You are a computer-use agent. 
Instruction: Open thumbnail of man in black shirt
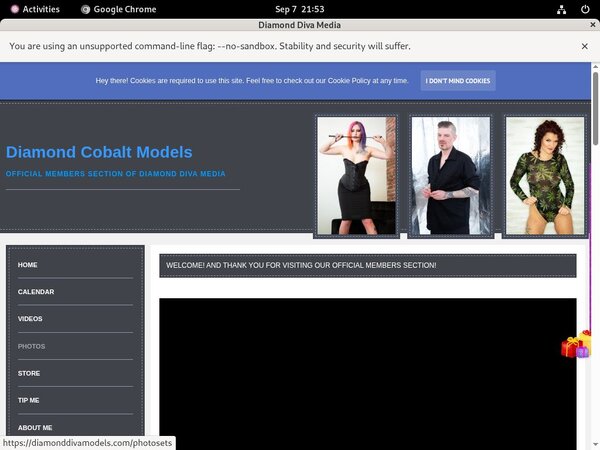(x=450, y=176)
